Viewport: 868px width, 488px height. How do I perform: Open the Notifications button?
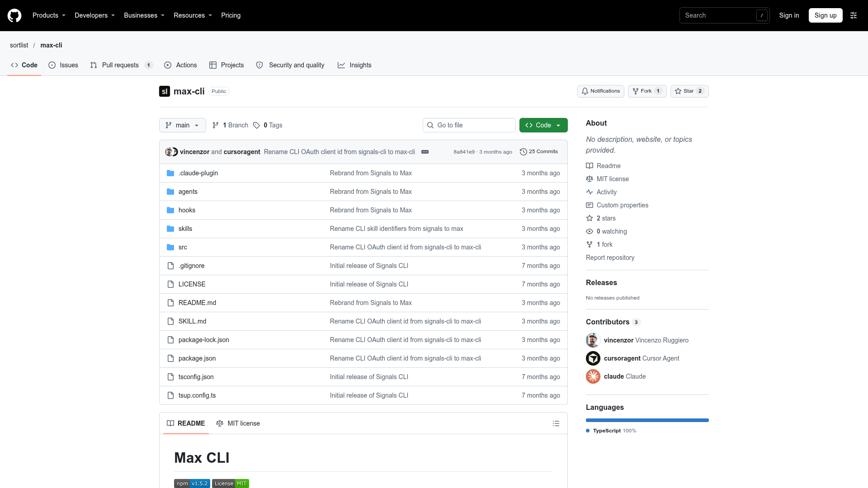(x=600, y=91)
